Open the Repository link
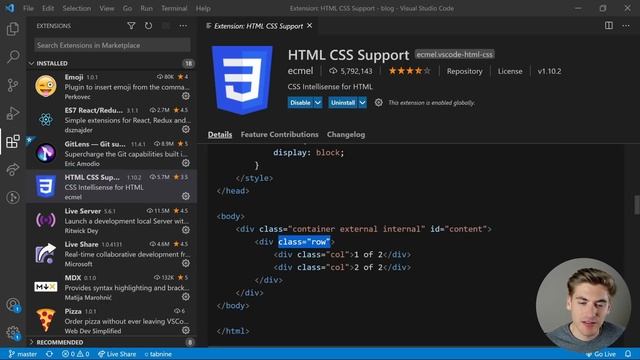 [x=464, y=71]
